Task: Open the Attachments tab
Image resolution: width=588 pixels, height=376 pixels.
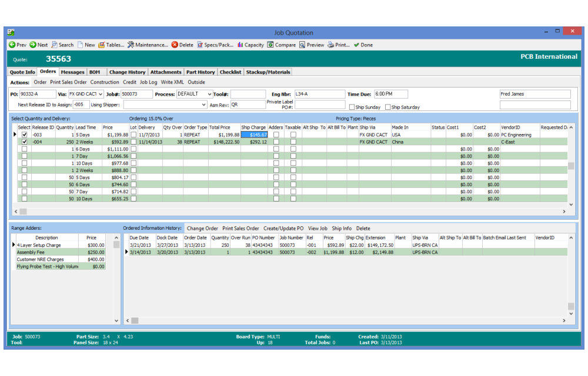Action: click(x=166, y=72)
